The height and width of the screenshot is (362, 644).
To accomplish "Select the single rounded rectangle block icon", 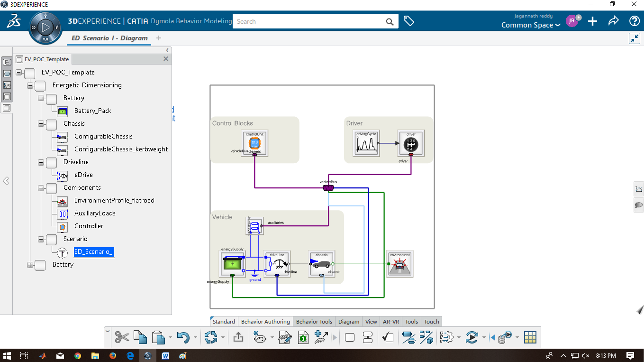I will 350,337.
